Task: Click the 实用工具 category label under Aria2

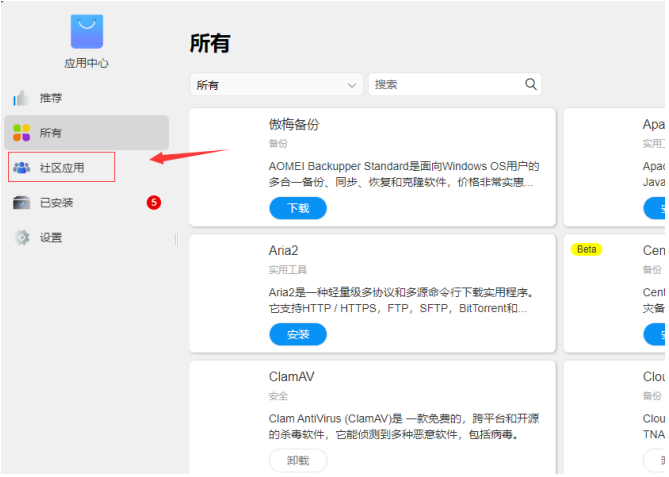Action: tap(288, 270)
